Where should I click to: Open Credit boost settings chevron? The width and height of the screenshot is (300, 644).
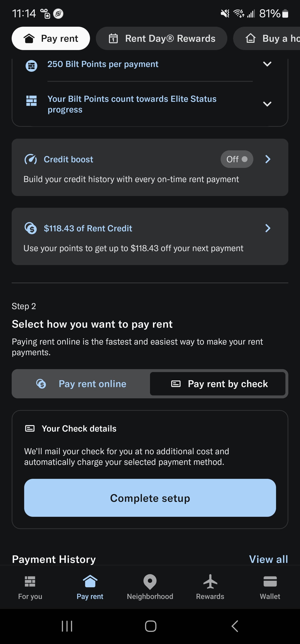point(267,159)
